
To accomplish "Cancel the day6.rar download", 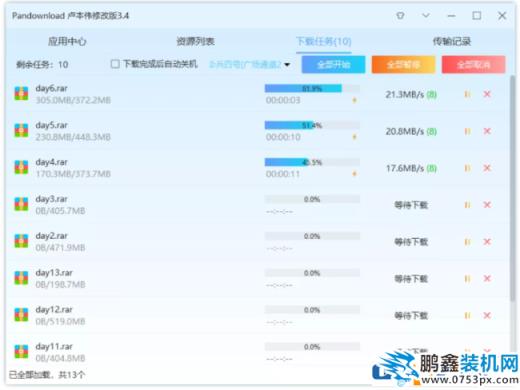I will (x=487, y=94).
